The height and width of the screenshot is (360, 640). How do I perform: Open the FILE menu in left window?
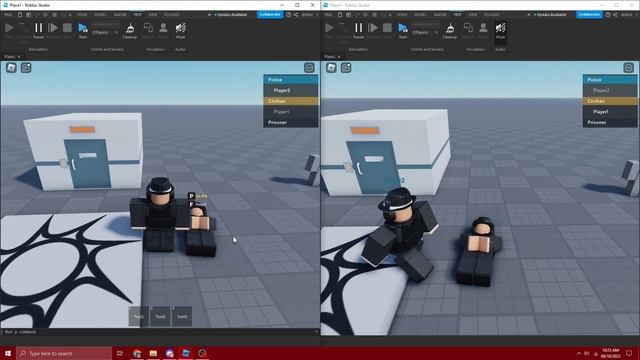pyautogui.click(x=8, y=15)
